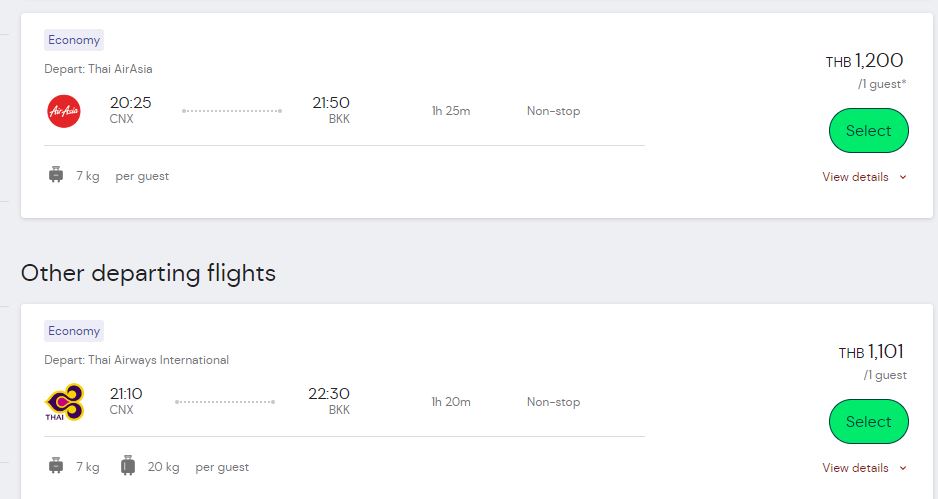Click the Economy tag on AirAsia card

tap(74, 40)
